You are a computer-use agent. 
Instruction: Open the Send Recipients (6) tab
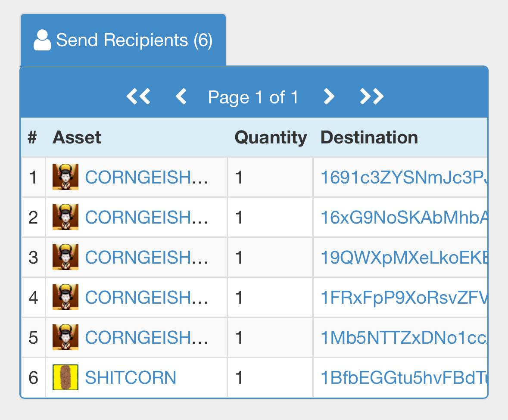point(123,40)
